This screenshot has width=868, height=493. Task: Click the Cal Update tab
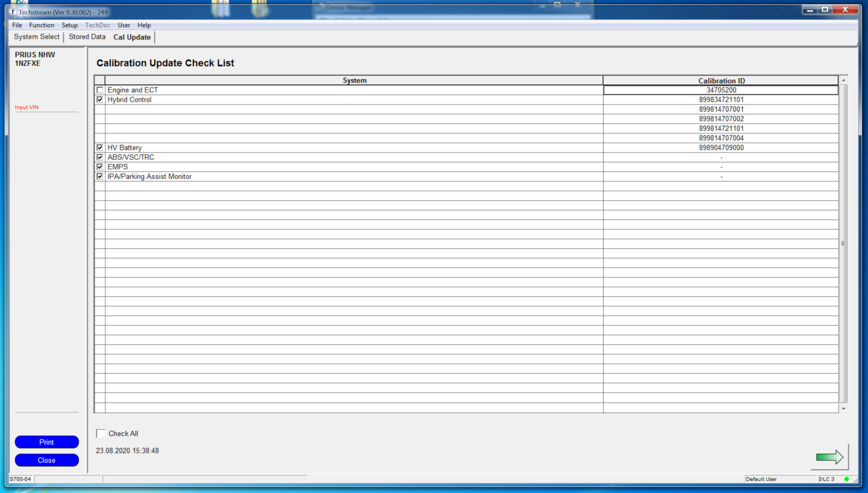132,36
